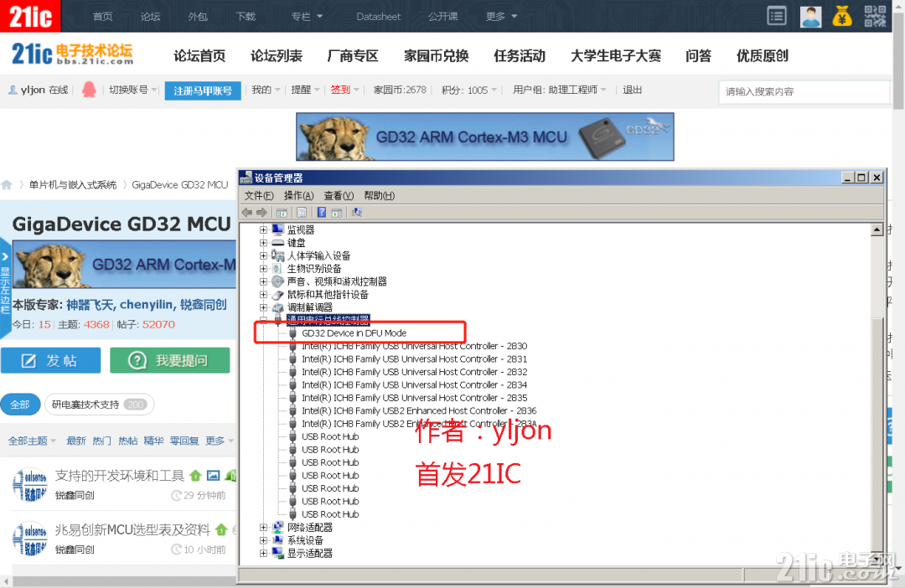Viewport: 905px width, 588px height.
Task: Click Datasheet in top bar
Action: (x=378, y=16)
